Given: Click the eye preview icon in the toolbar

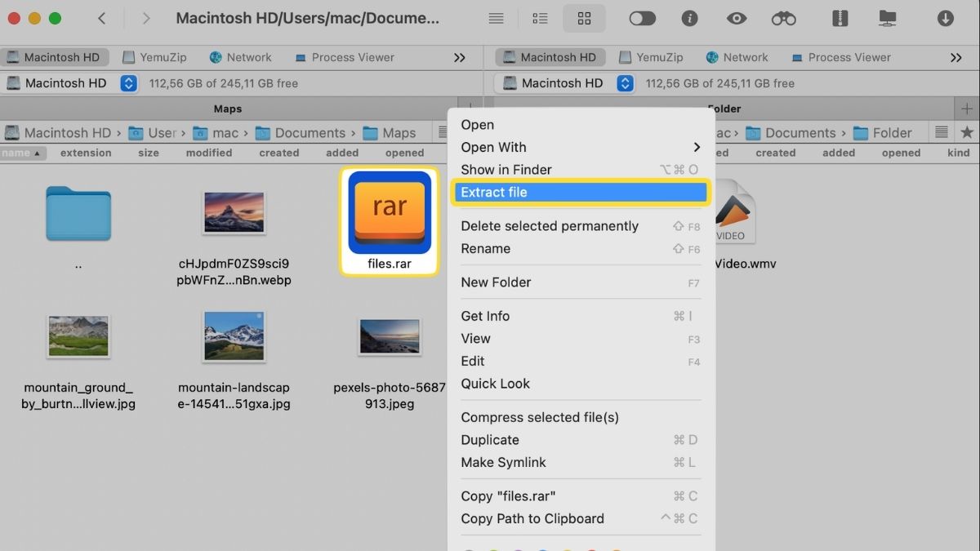Looking at the screenshot, I should point(736,18).
